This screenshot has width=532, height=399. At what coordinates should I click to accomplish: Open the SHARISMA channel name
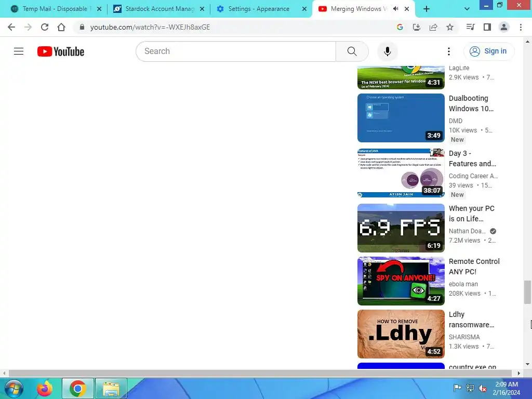click(x=464, y=337)
